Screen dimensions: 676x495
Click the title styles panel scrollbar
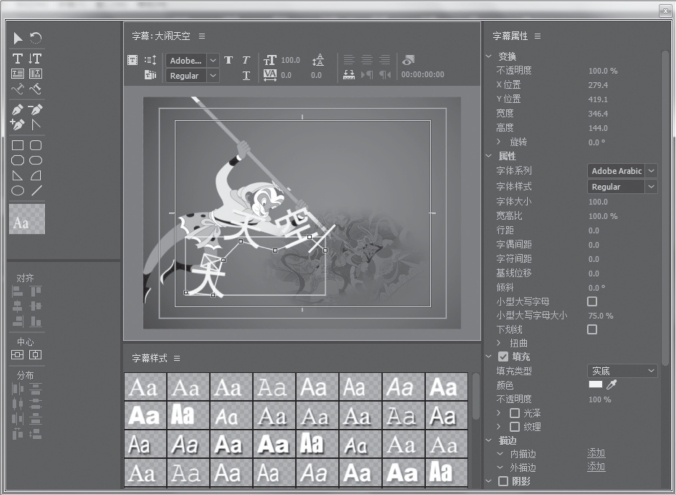tap(476, 396)
